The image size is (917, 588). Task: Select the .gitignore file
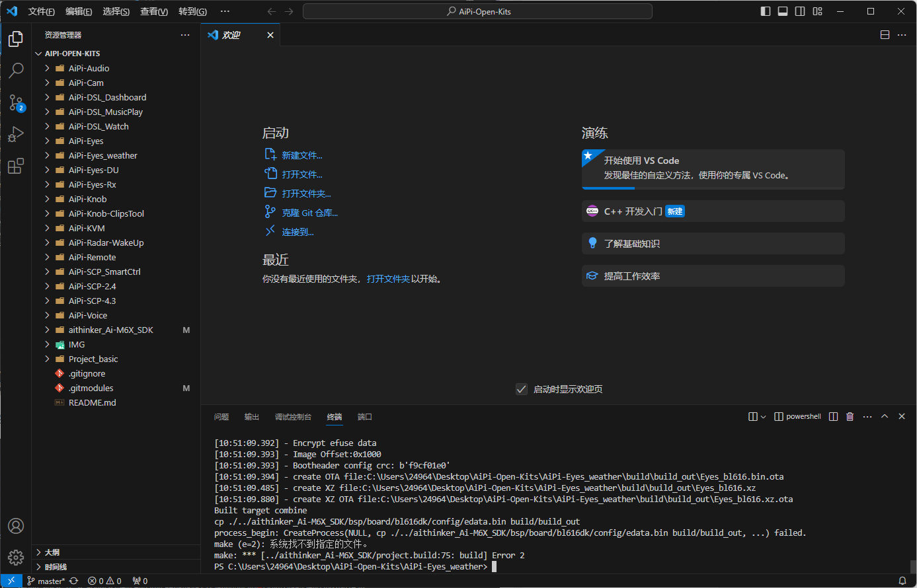pos(116,373)
